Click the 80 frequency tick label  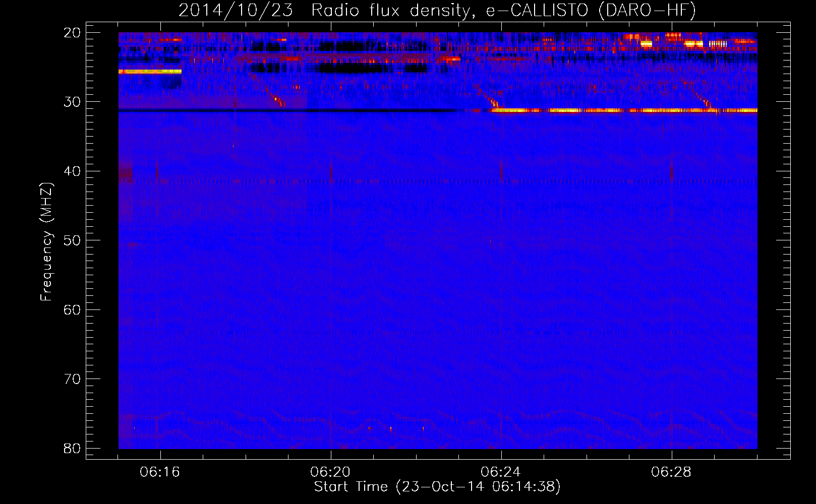click(x=72, y=449)
